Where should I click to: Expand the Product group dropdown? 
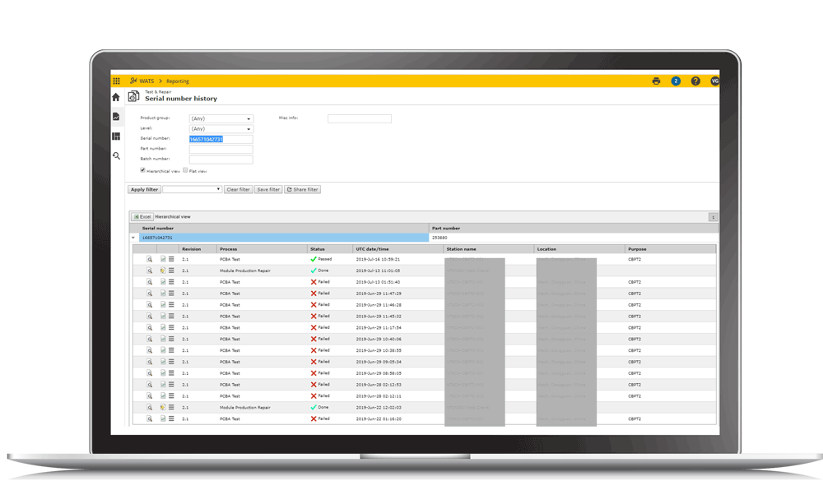[221, 119]
